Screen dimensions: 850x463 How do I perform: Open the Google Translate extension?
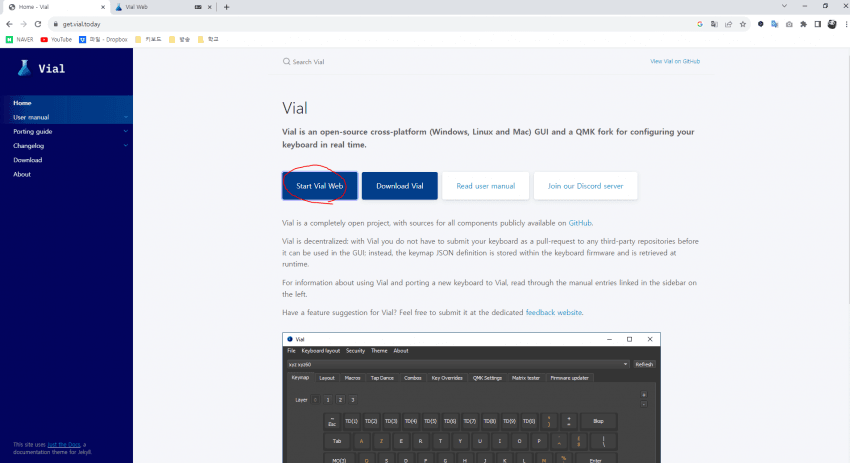[775, 24]
